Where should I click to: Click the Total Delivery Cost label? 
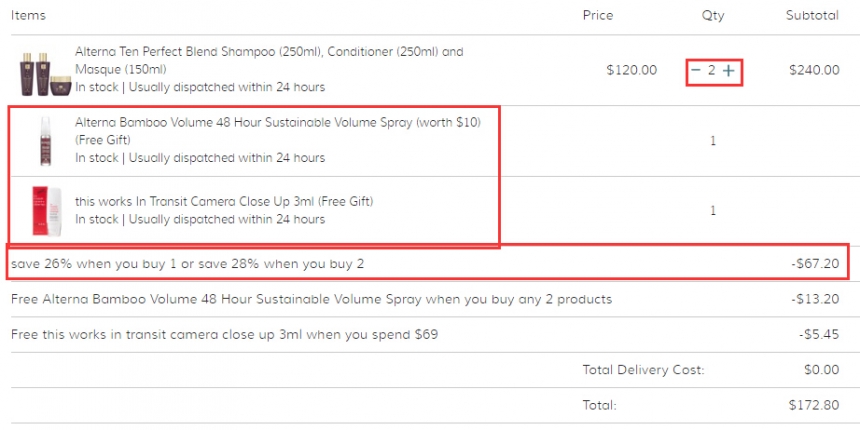(643, 370)
